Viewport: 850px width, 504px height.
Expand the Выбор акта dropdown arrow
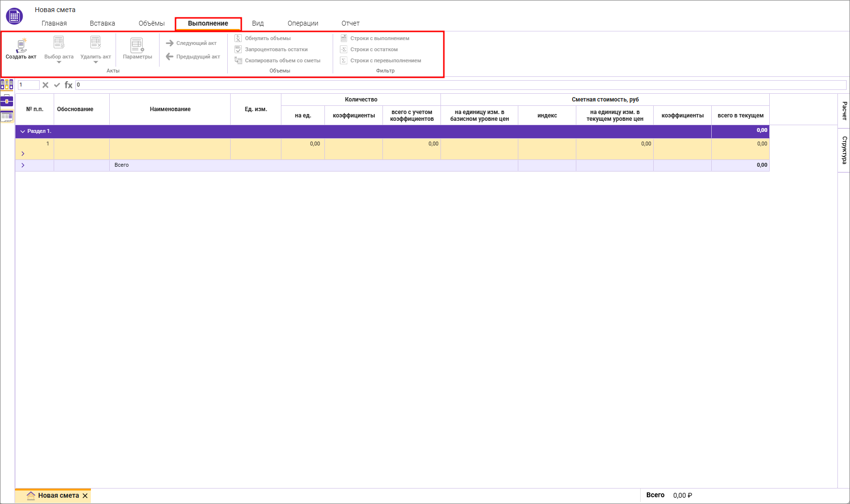point(59,62)
